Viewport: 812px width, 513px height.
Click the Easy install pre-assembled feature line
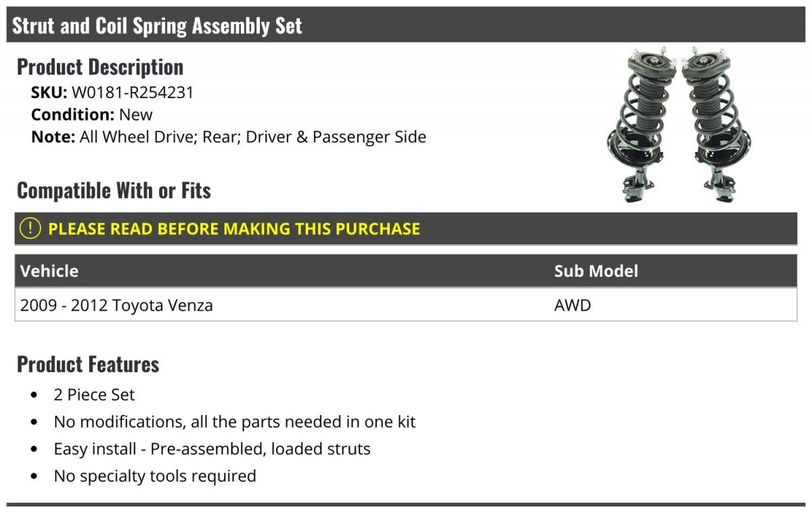[x=212, y=449]
